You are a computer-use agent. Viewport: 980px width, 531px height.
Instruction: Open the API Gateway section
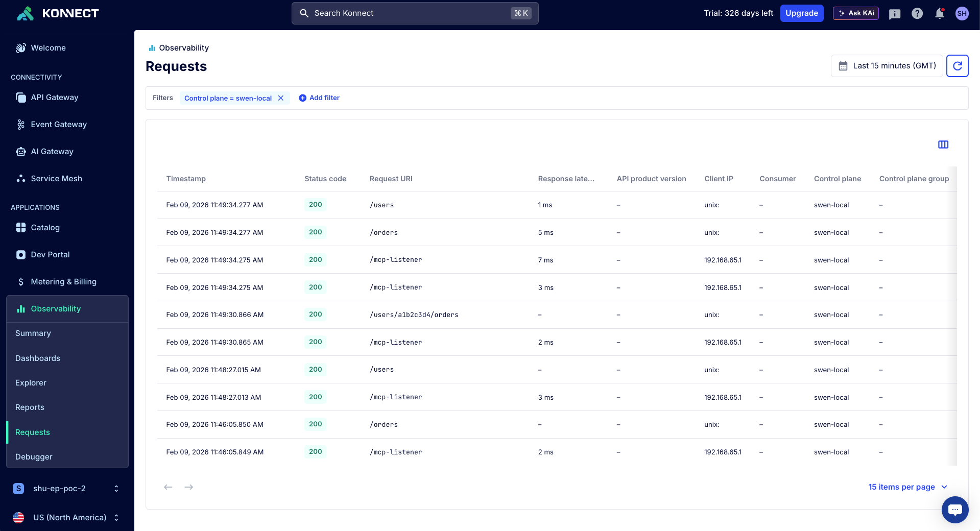(x=54, y=97)
